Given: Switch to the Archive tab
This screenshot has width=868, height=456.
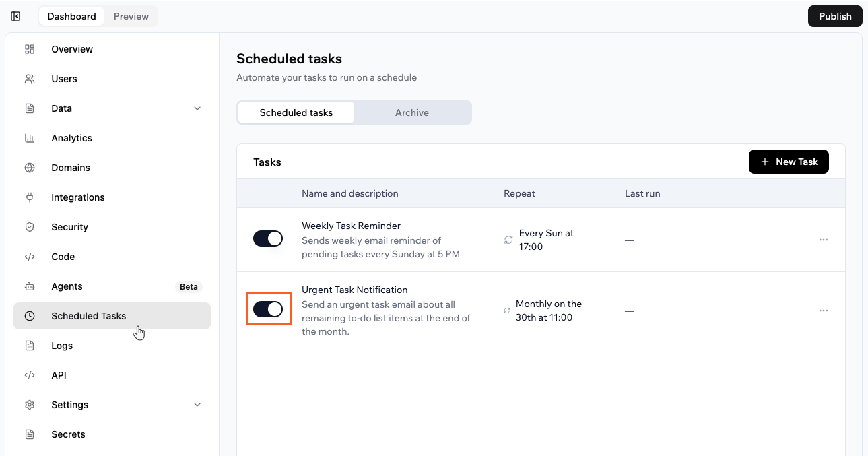Looking at the screenshot, I should coord(412,112).
